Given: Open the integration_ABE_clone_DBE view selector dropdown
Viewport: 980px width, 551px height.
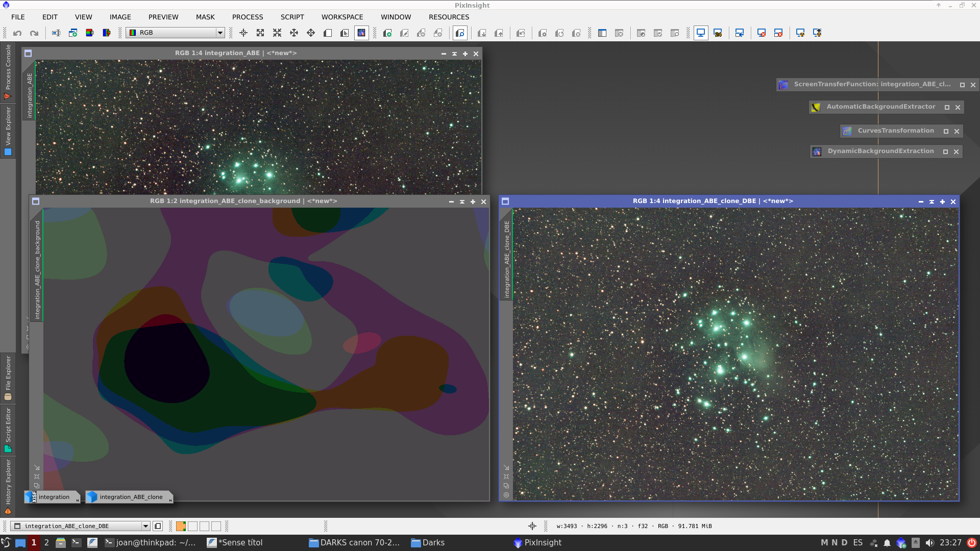Looking at the screenshot, I should (145, 526).
